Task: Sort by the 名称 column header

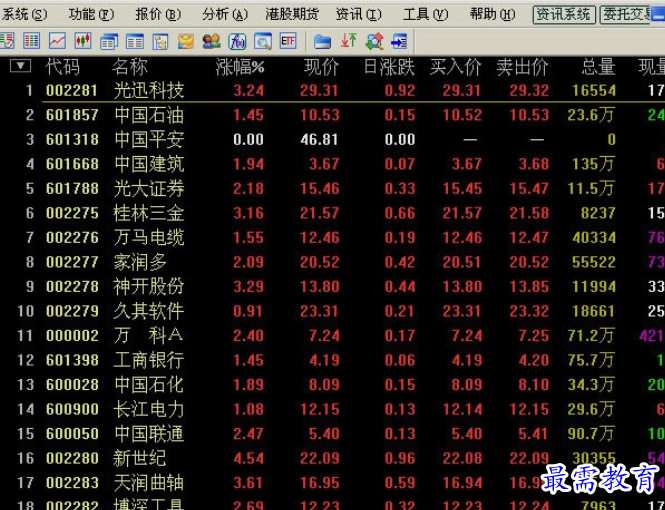Action: [x=130, y=67]
